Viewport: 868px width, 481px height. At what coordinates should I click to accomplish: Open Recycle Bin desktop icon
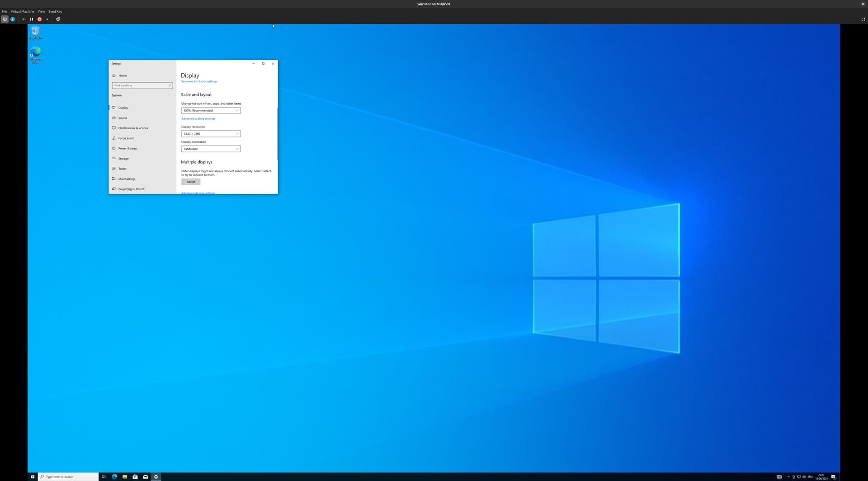(35, 33)
